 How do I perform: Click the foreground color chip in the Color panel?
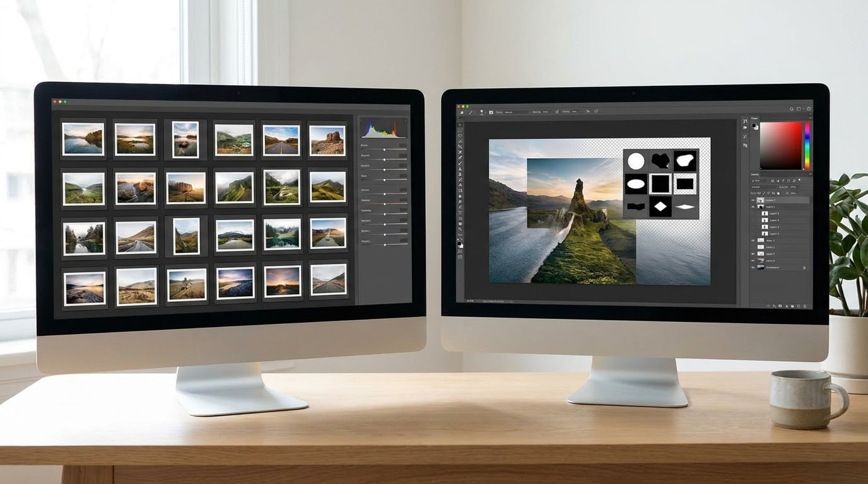(753, 125)
